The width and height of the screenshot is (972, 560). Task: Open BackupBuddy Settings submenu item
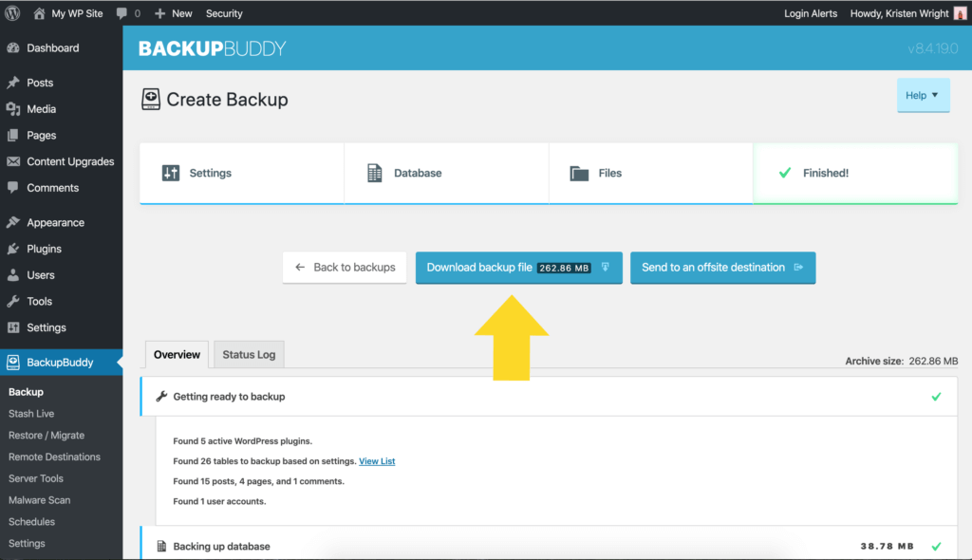(x=27, y=543)
